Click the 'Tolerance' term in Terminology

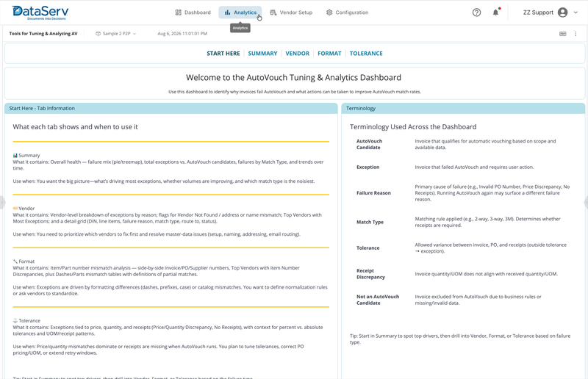[x=368, y=248]
